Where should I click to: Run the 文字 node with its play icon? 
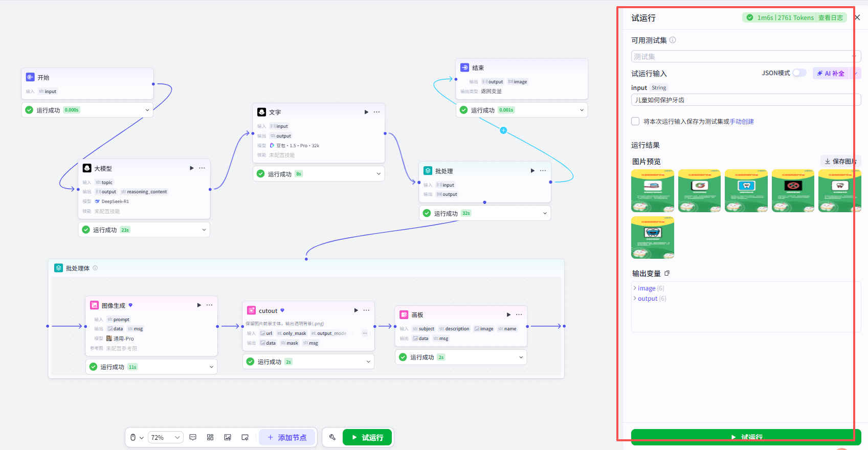[366, 112]
